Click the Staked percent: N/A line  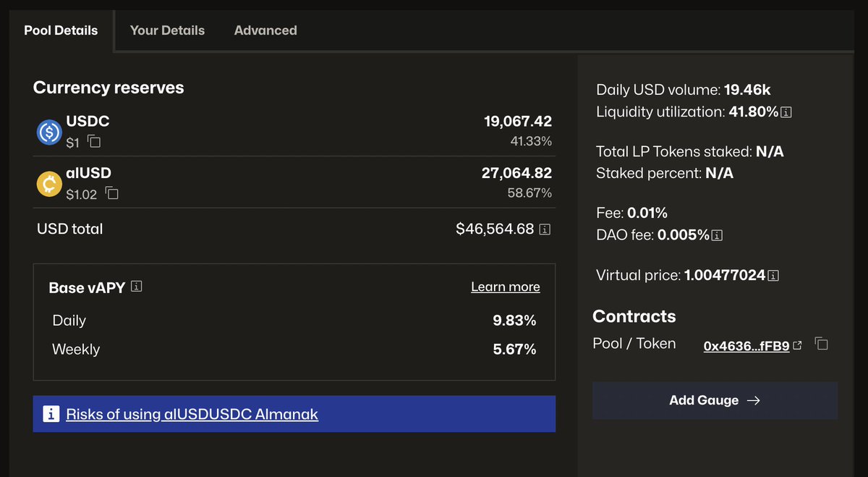665,173
